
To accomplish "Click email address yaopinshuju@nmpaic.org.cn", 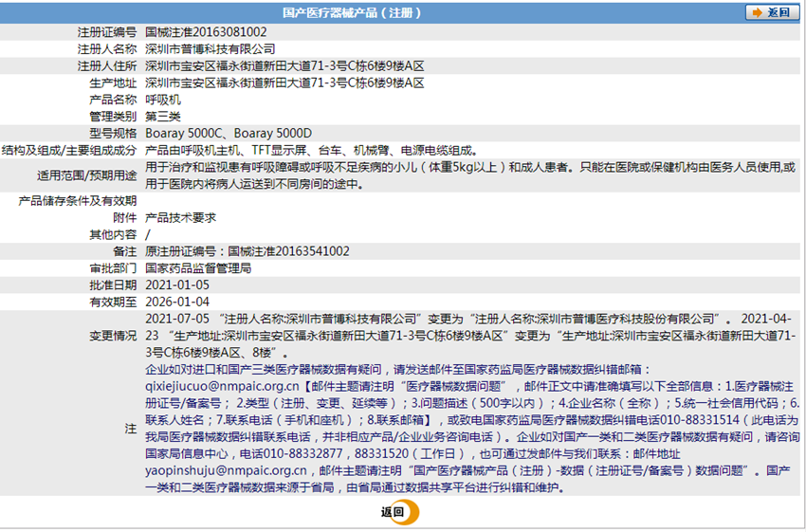I will 227,470.
